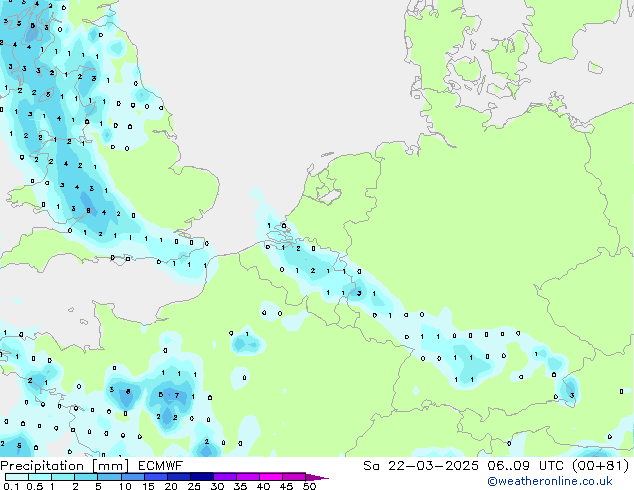This screenshot has height=490, width=634.
Task: Select the 40–45 mm magenta legend swatch
Action: click(x=271, y=477)
